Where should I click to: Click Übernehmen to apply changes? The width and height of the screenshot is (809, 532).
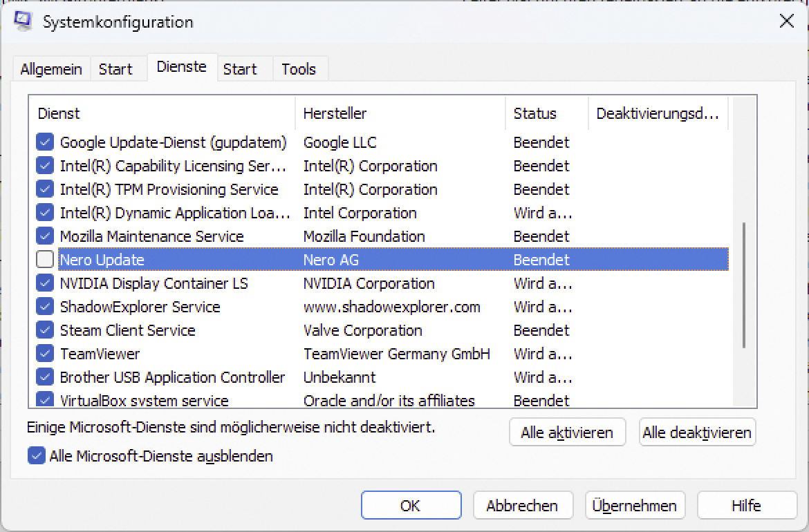(635, 505)
